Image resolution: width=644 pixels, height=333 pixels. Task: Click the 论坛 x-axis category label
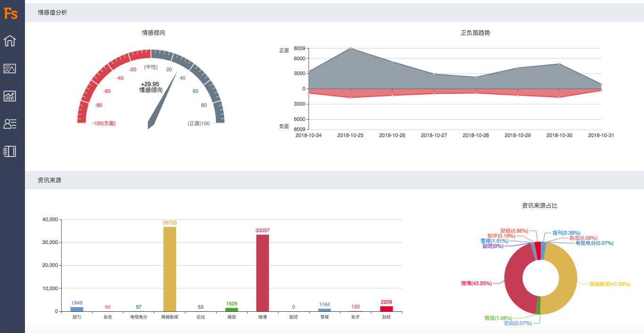pos(201,317)
